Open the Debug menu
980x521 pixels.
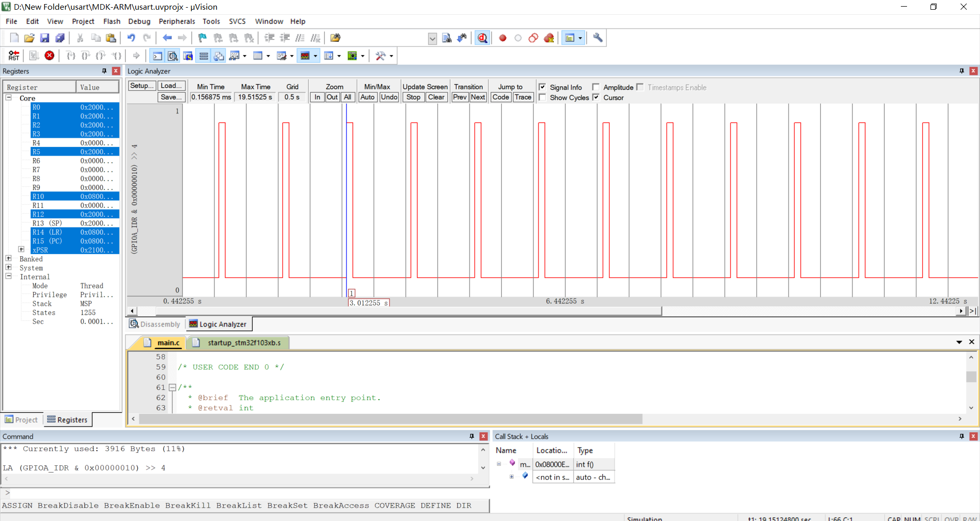[x=139, y=21]
